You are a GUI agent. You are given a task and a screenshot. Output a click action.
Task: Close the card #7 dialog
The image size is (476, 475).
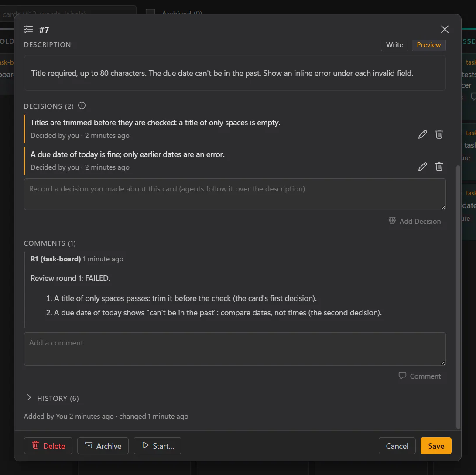[445, 29]
